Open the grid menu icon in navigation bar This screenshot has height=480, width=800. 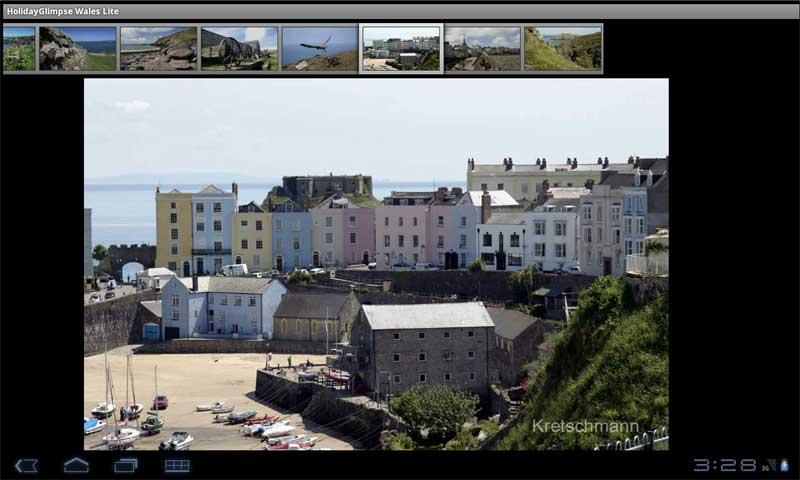point(177,465)
